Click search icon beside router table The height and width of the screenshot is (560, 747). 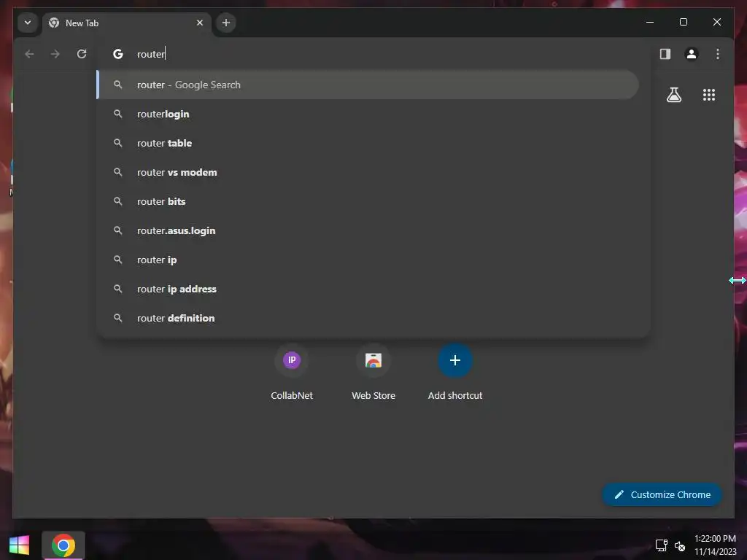point(117,143)
